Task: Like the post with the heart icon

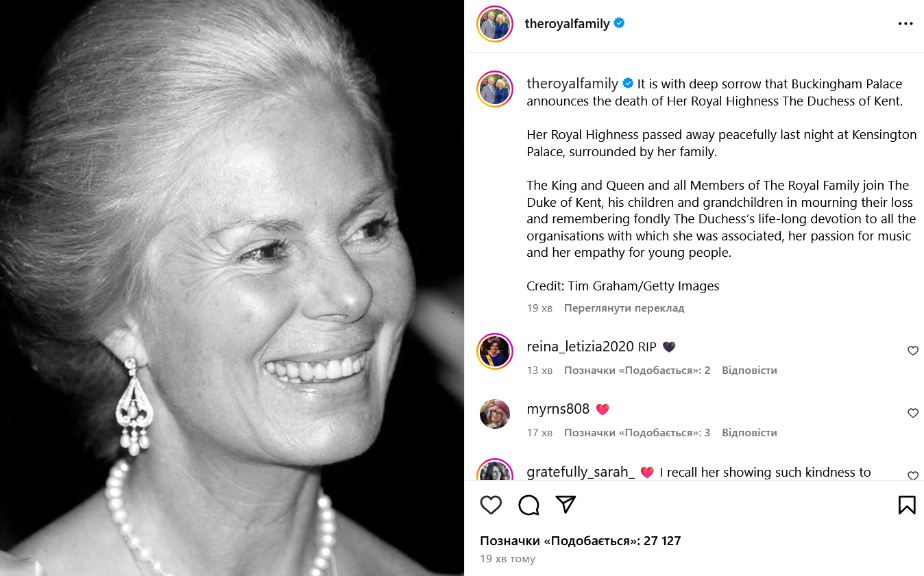Action: pyautogui.click(x=491, y=505)
